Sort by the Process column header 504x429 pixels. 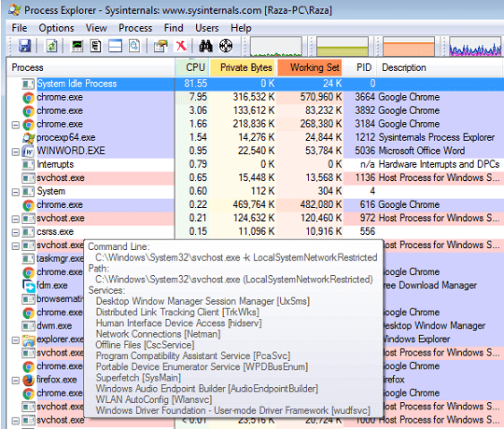click(x=91, y=67)
